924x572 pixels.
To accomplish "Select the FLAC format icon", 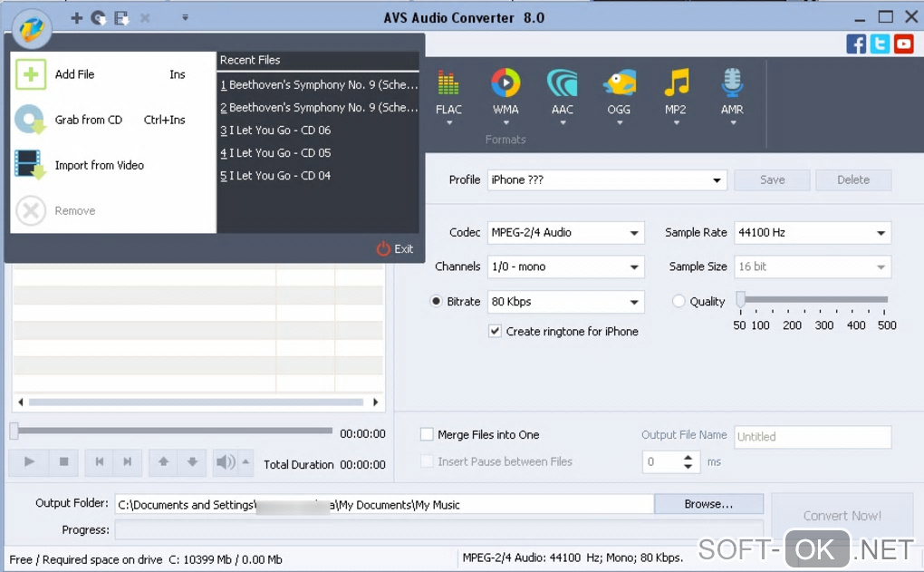I will tap(448, 83).
